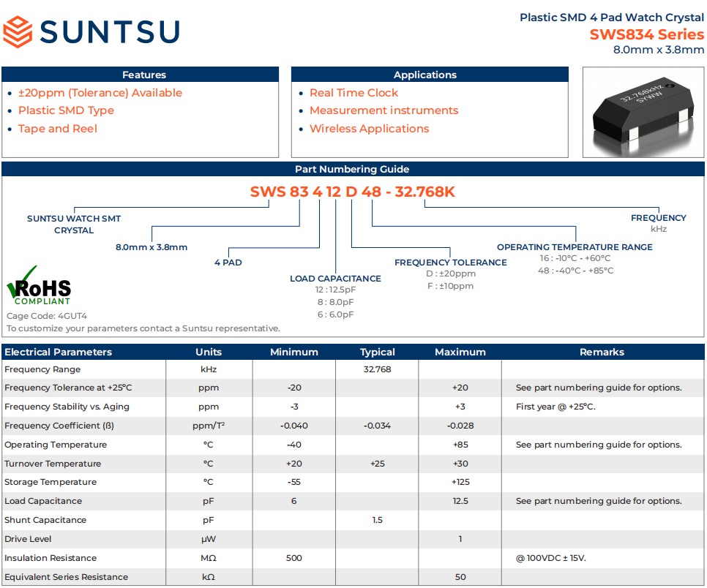The height and width of the screenshot is (588, 707).
Task: Click the 'Features' section header
Action: click(x=141, y=75)
